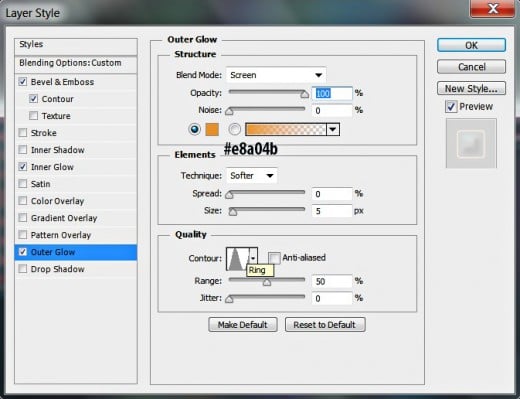
Task: Click the Contour curve thumbnail
Action: 238,259
